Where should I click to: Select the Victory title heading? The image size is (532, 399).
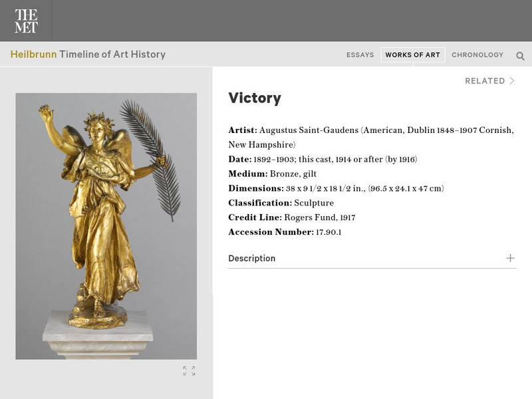click(x=255, y=98)
